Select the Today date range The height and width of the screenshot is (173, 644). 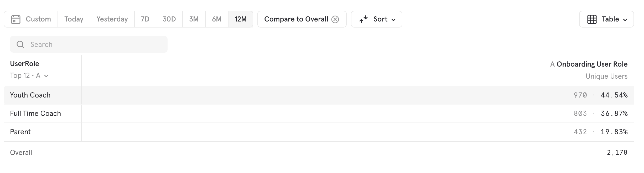74,19
